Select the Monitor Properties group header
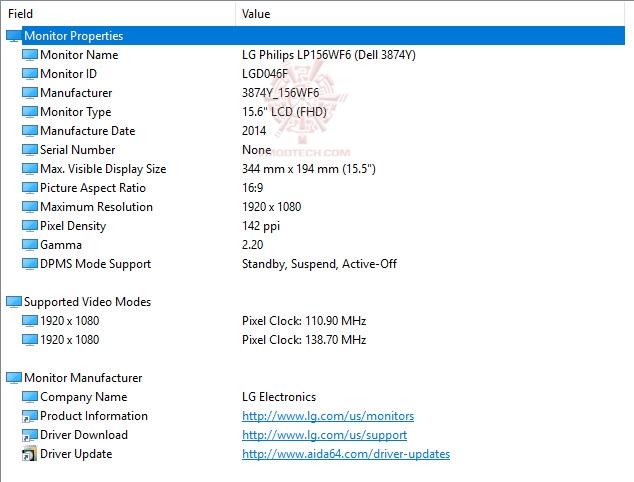Viewport: 634px width, 482px height. coord(73,36)
